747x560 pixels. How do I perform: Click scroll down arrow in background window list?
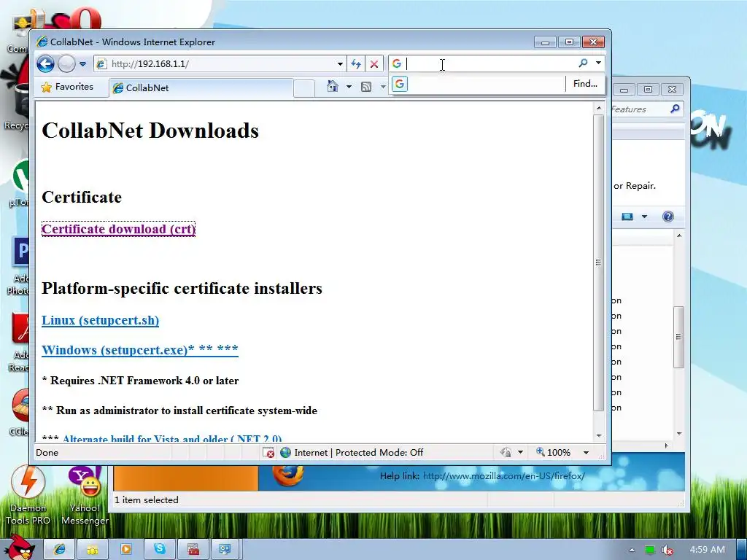coord(679,433)
